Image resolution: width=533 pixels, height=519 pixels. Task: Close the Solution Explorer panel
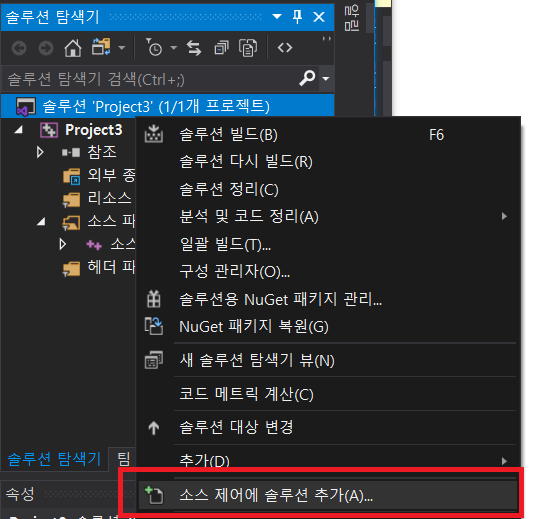point(319,17)
